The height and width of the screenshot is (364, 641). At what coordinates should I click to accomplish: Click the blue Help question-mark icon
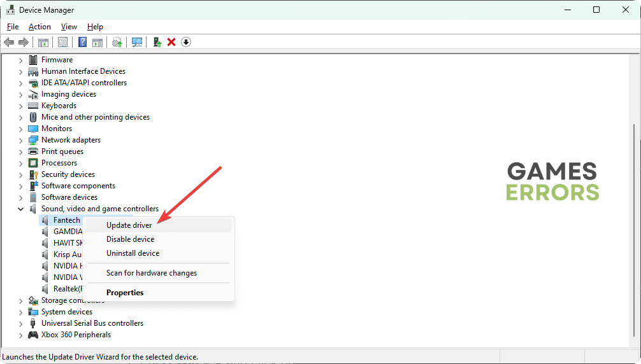(x=82, y=42)
